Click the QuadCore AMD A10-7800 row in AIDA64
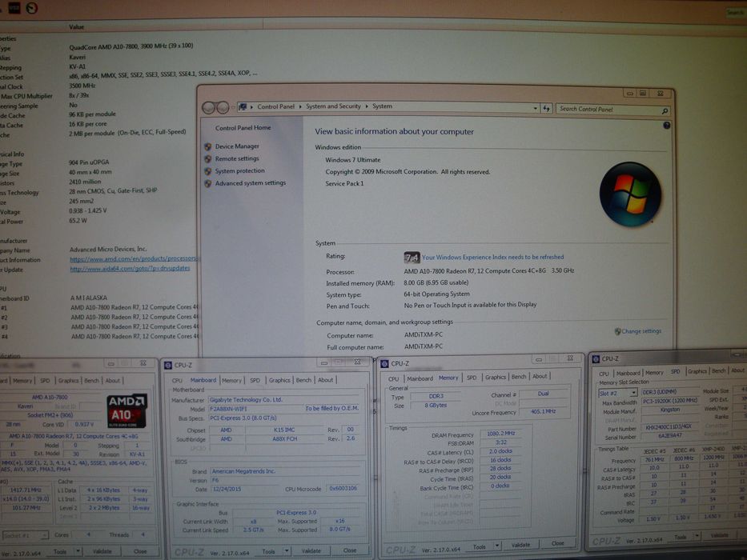This screenshot has width=747, height=560. [131, 46]
